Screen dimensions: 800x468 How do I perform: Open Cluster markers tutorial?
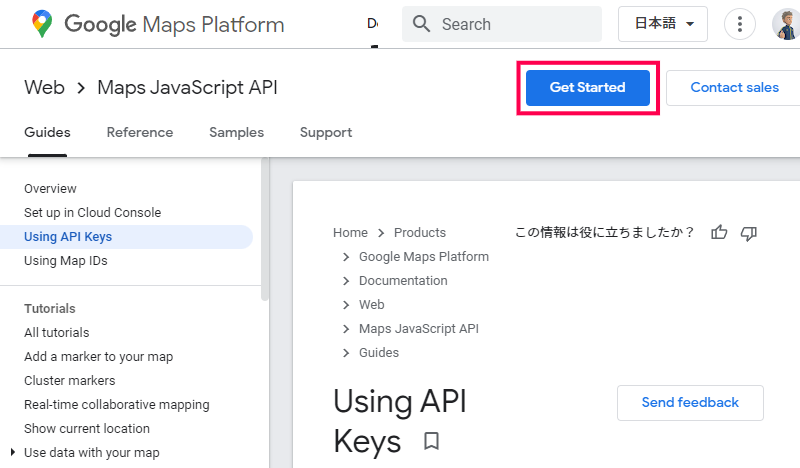(x=69, y=381)
